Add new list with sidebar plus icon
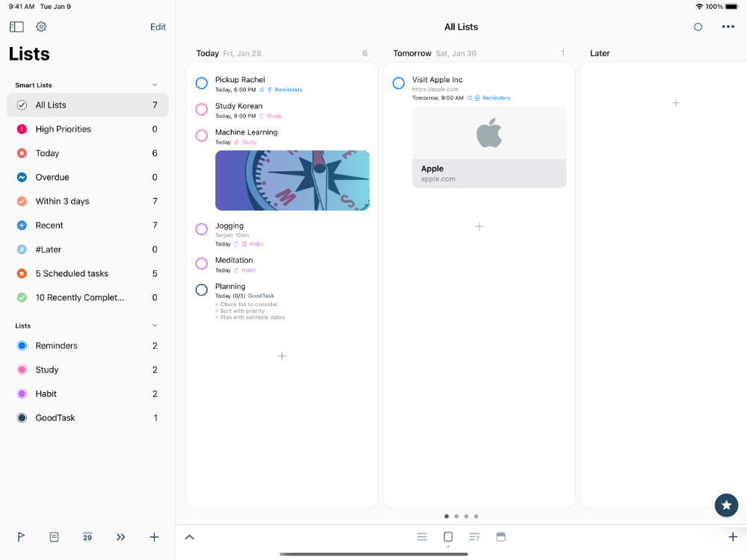The height and width of the screenshot is (560, 747). pyautogui.click(x=154, y=537)
